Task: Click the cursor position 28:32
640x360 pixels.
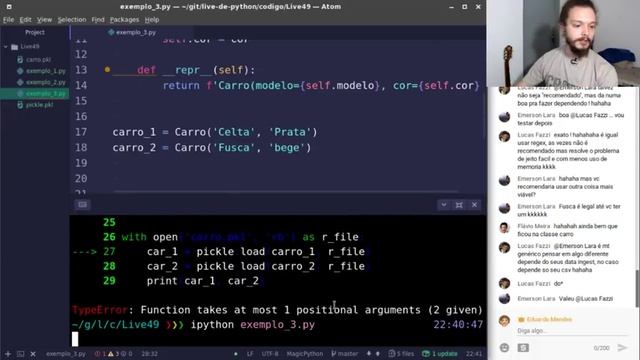Action: pos(149,353)
